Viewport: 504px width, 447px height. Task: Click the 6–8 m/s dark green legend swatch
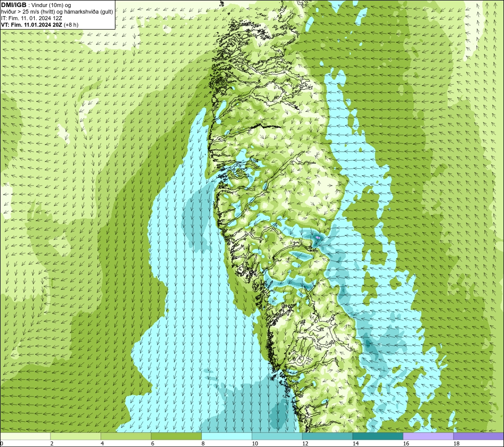[x=176, y=436]
